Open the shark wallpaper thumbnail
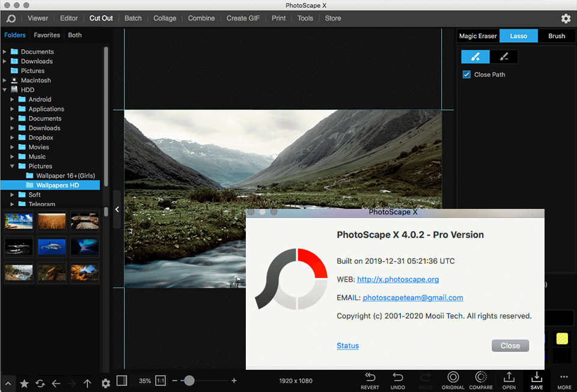 click(x=52, y=247)
